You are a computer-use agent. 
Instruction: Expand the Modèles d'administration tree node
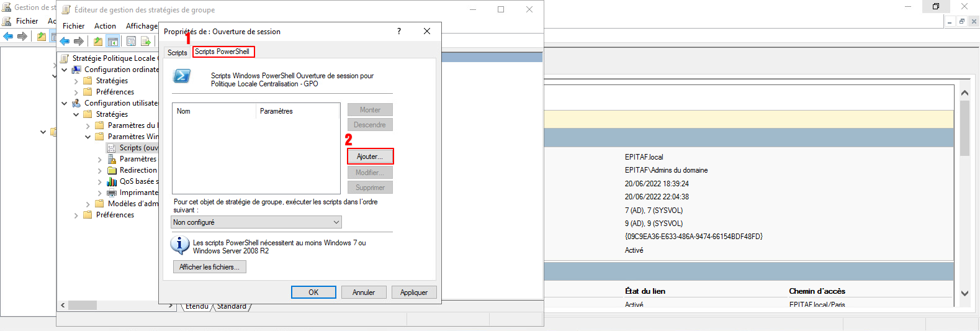(x=88, y=204)
